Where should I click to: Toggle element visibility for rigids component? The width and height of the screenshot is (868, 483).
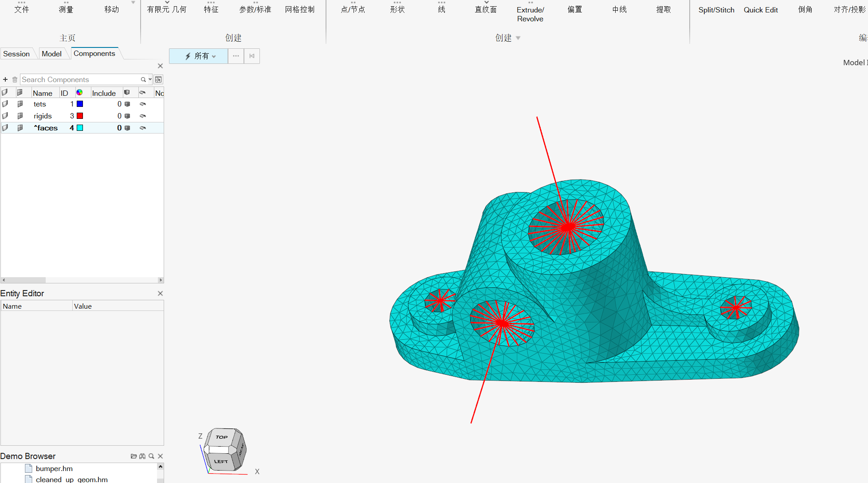pyautogui.click(x=20, y=116)
